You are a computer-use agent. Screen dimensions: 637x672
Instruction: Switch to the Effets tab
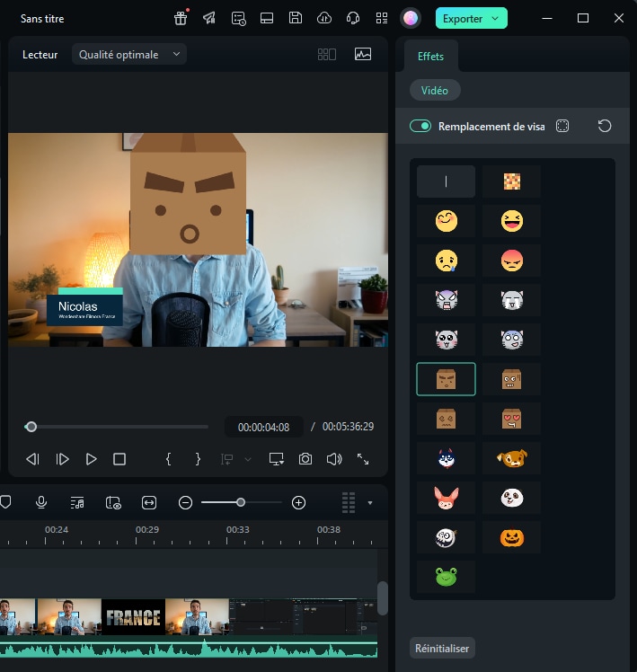click(430, 56)
